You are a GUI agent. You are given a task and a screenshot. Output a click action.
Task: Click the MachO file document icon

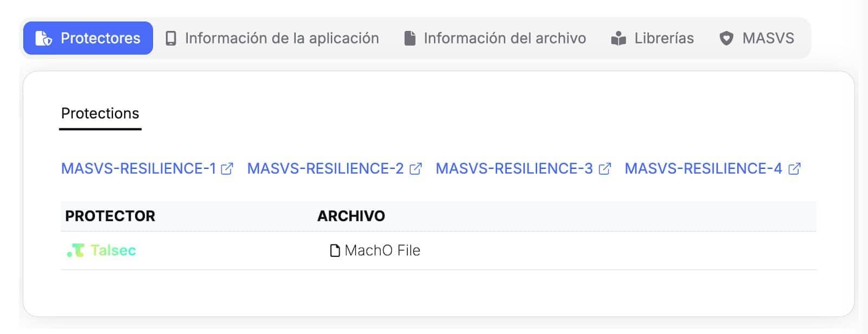334,250
